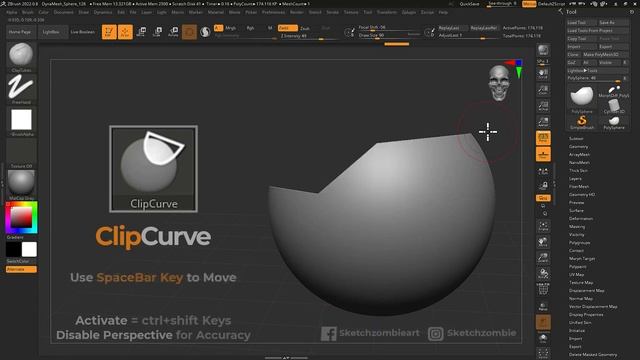Image resolution: width=640 pixels, height=360 pixels.
Task: Select the SimpleBrush tool thumbnail
Action: click(582, 122)
